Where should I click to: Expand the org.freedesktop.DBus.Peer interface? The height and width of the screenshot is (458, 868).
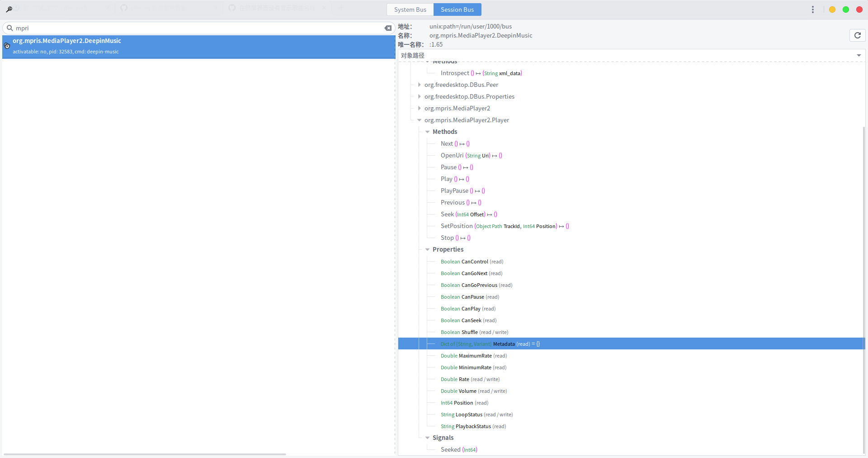(x=420, y=85)
